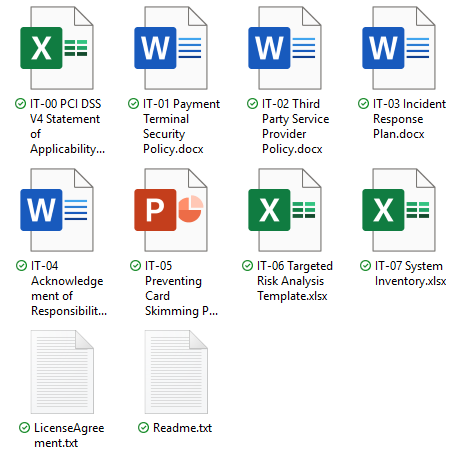
Task: Click sync status checkmark beside IT-01 Payment
Action: 134,104
